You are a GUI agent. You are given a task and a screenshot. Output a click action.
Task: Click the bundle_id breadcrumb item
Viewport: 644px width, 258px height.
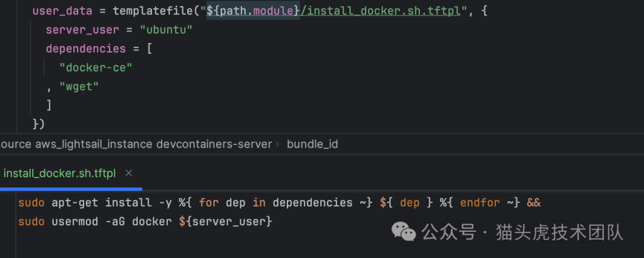(x=312, y=145)
